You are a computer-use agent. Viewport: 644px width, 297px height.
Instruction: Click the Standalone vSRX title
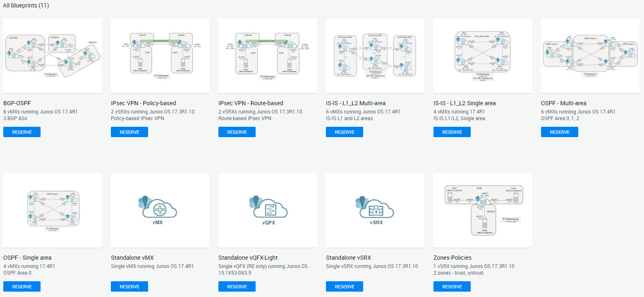(x=348, y=258)
